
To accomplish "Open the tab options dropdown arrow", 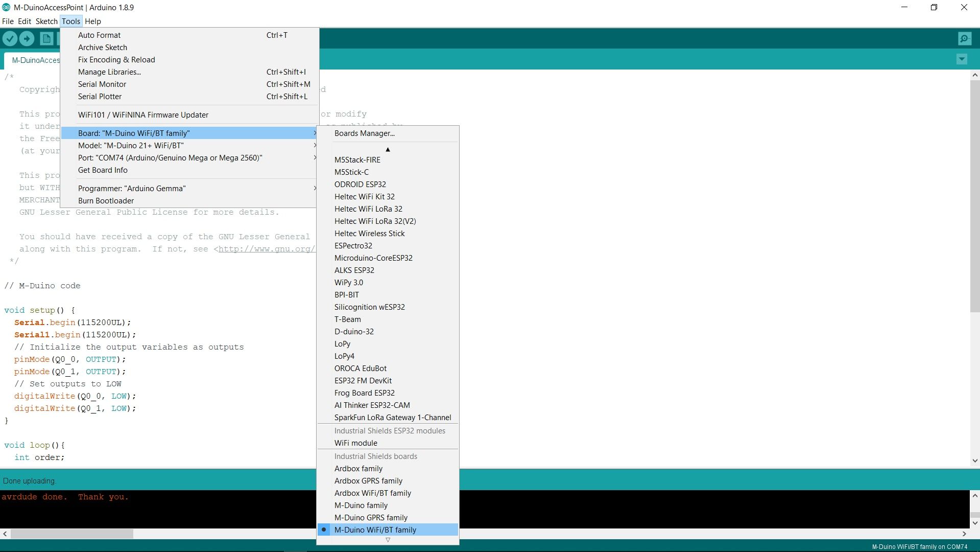I will [962, 59].
